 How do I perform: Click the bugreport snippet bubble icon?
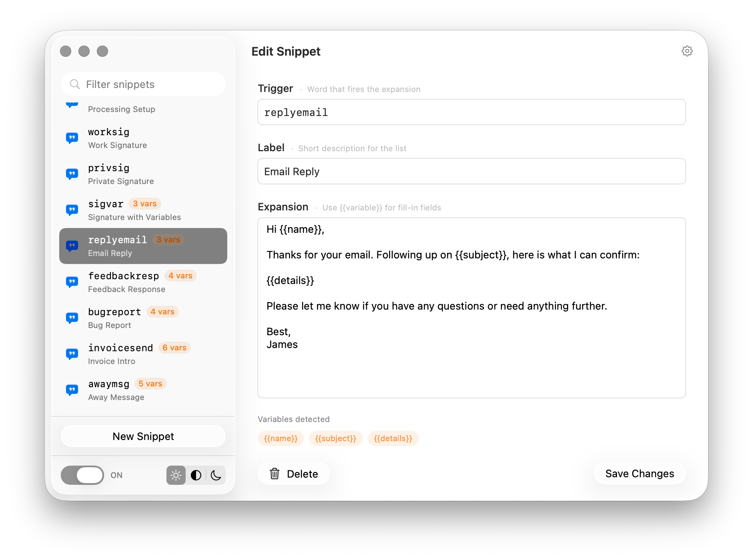(x=72, y=318)
